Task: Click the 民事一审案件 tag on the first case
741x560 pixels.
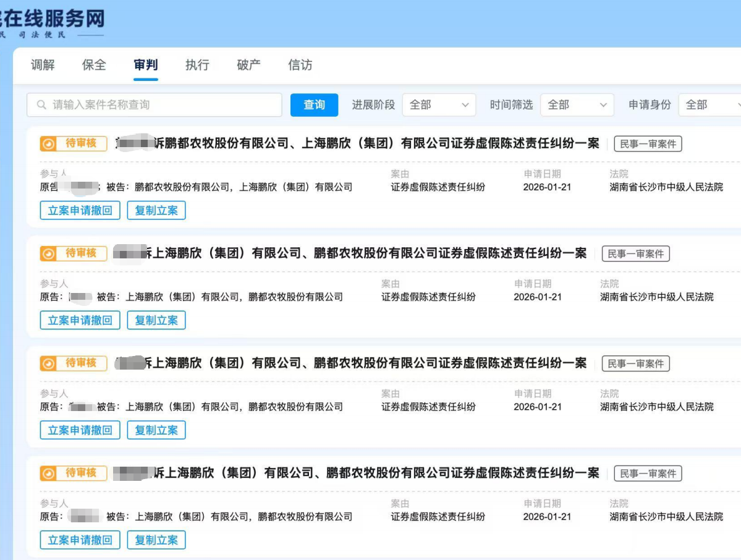Action: (x=647, y=143)
